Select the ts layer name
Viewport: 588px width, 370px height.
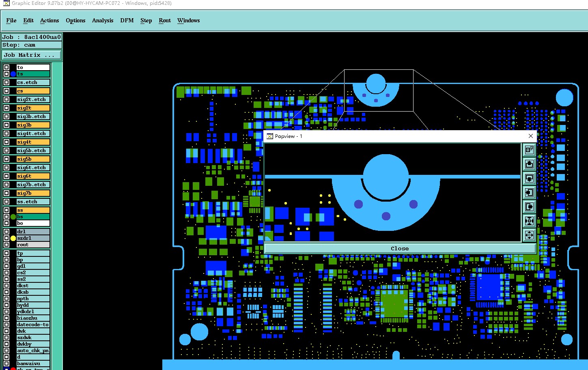(33, 74)
